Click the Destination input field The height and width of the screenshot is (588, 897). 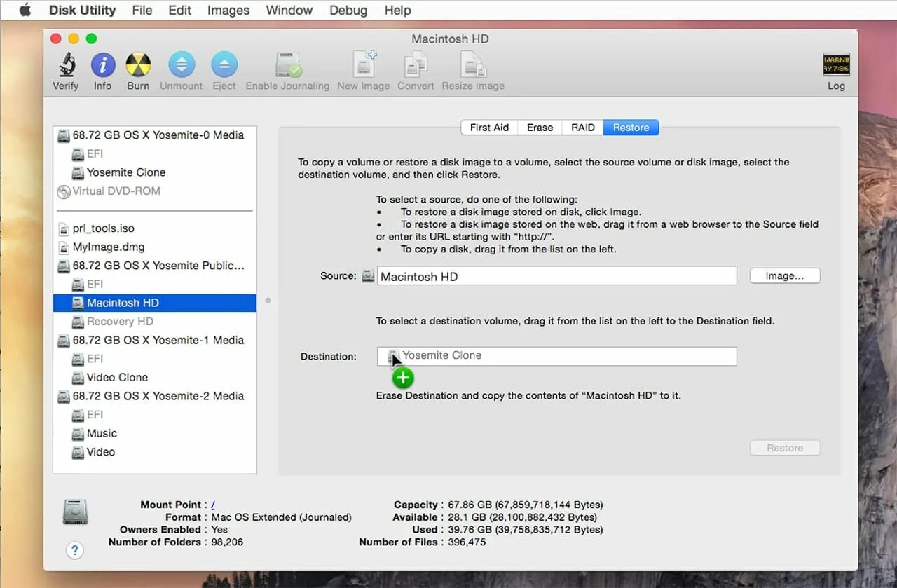pyautogui.click(x=557, y=356)
